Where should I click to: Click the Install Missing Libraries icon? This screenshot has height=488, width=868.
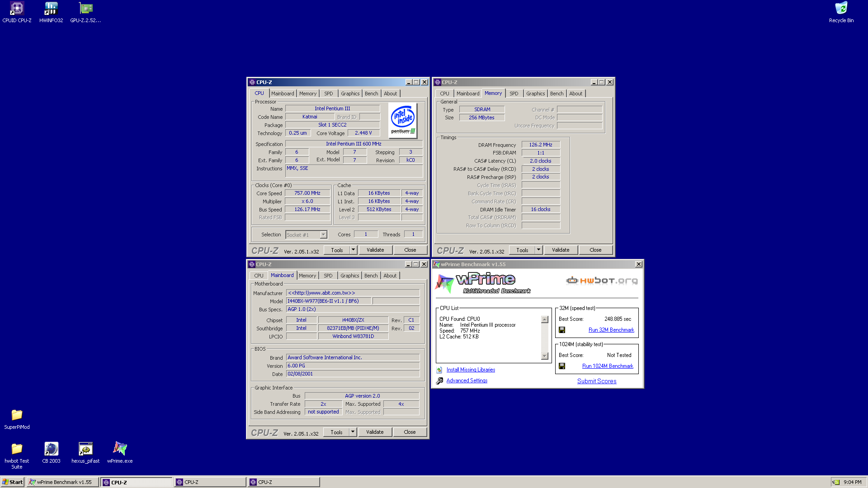(439, 370)
